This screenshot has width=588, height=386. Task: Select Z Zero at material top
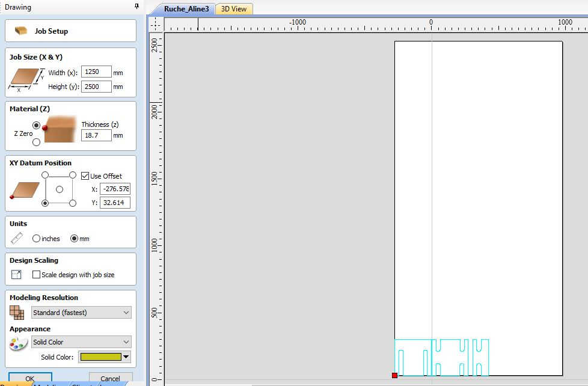point(37,125)
